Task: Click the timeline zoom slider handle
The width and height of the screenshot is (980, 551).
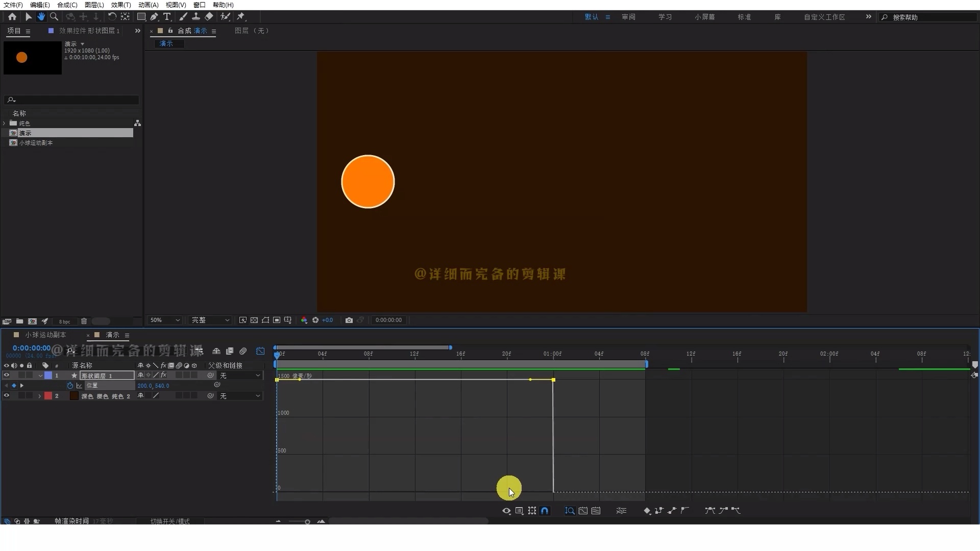Action: [x=307, y=521]
